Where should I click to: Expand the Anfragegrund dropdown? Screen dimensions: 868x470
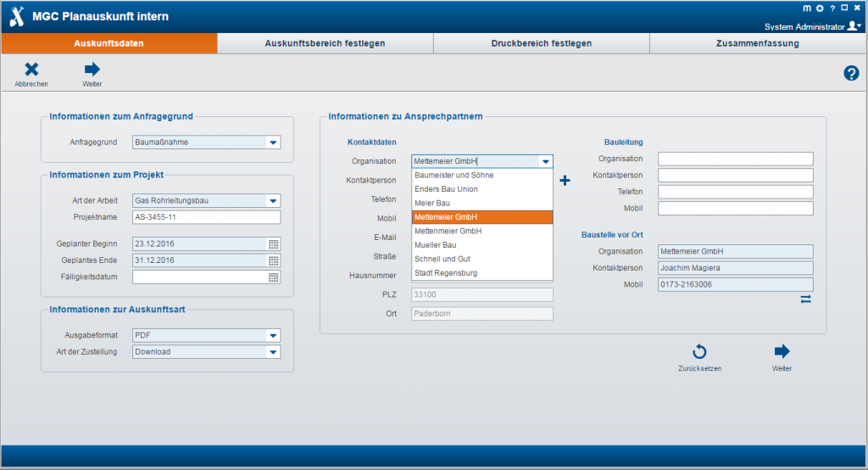(272, 143)
